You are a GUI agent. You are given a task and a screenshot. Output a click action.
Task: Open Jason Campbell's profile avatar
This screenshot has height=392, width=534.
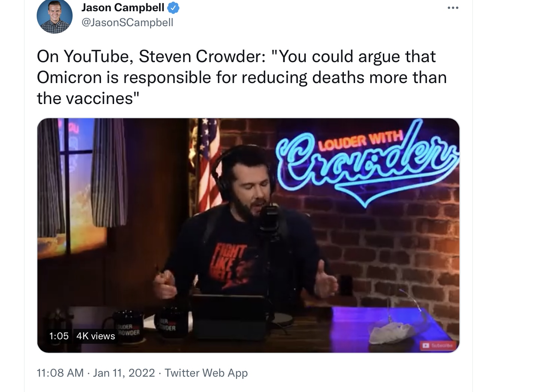pyautogui.click(x=55, y=16)
